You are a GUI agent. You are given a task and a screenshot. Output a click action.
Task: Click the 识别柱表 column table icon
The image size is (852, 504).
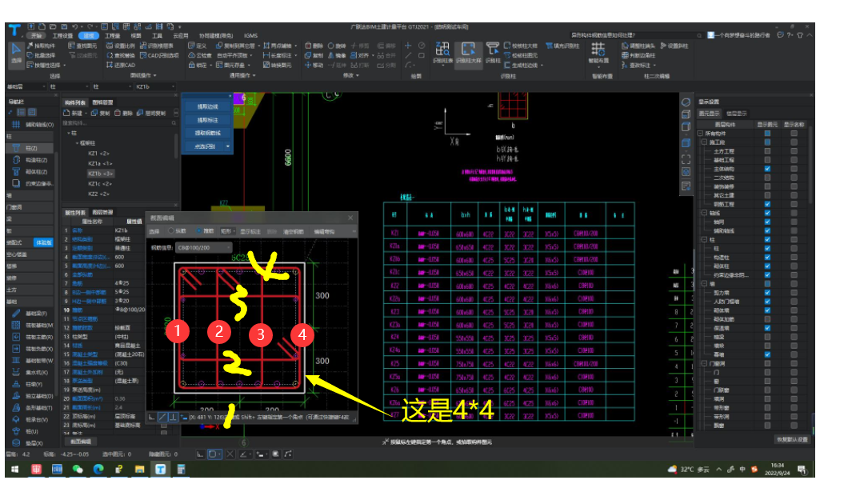click(x=442, y=53)
